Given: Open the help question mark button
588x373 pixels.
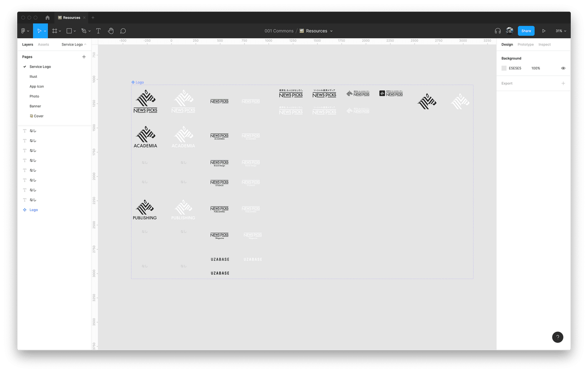Looking at the screenshot, I should pyautogui.click(x=558, y=337).
